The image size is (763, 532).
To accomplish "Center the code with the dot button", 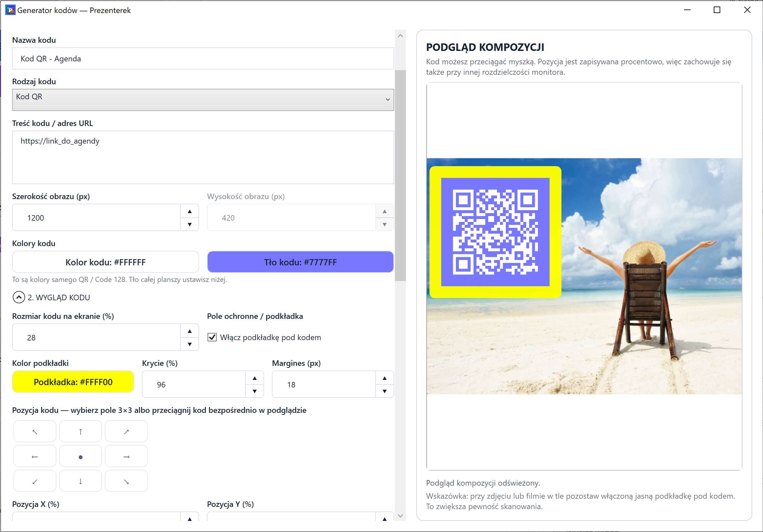I will 80,457.
